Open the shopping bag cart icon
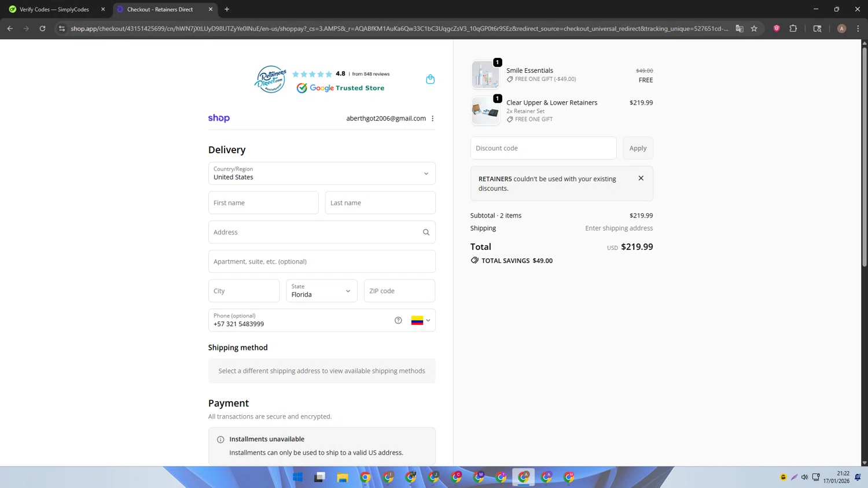 click(430, 79)
